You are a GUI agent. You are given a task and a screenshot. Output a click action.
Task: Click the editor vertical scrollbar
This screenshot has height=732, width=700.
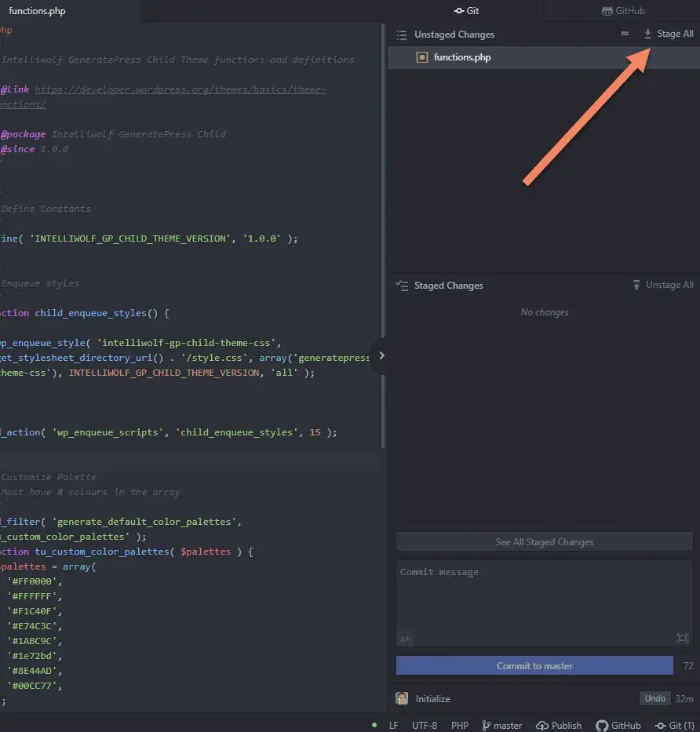pos(384,235)
